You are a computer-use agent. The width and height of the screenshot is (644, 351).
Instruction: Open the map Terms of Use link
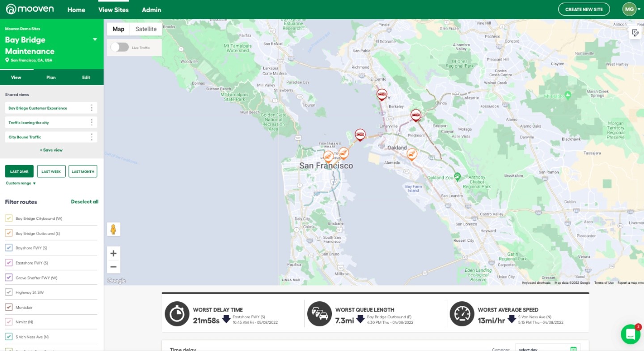coord(604,283)
